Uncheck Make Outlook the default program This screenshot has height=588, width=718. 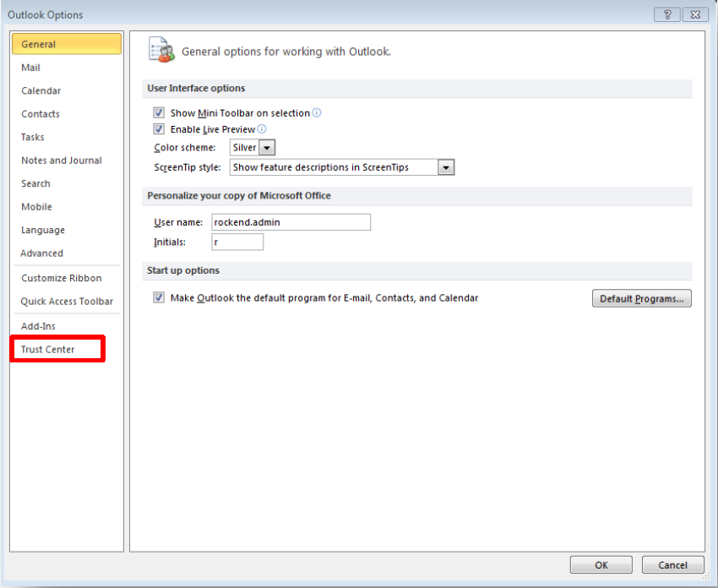pos(159,297)
